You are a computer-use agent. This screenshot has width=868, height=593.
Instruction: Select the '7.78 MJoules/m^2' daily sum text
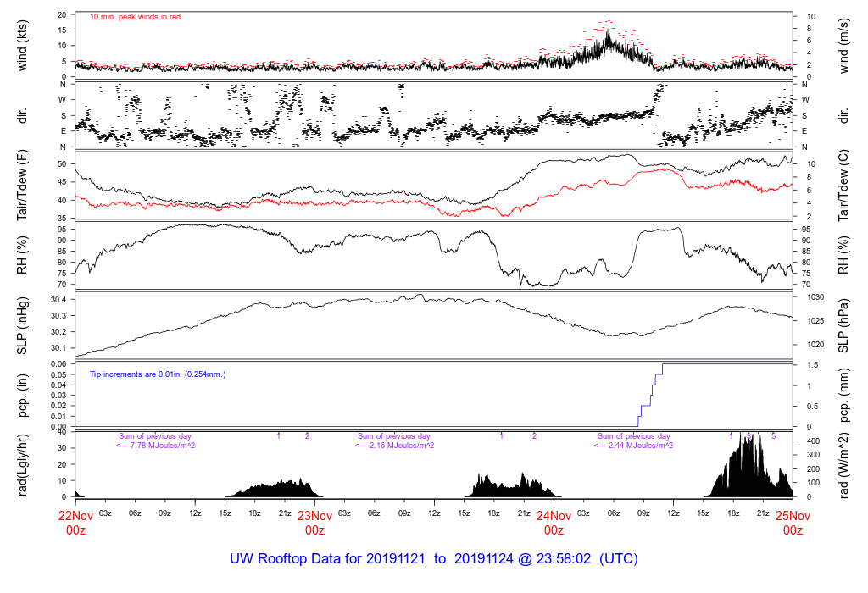click(x=162, y=446)
